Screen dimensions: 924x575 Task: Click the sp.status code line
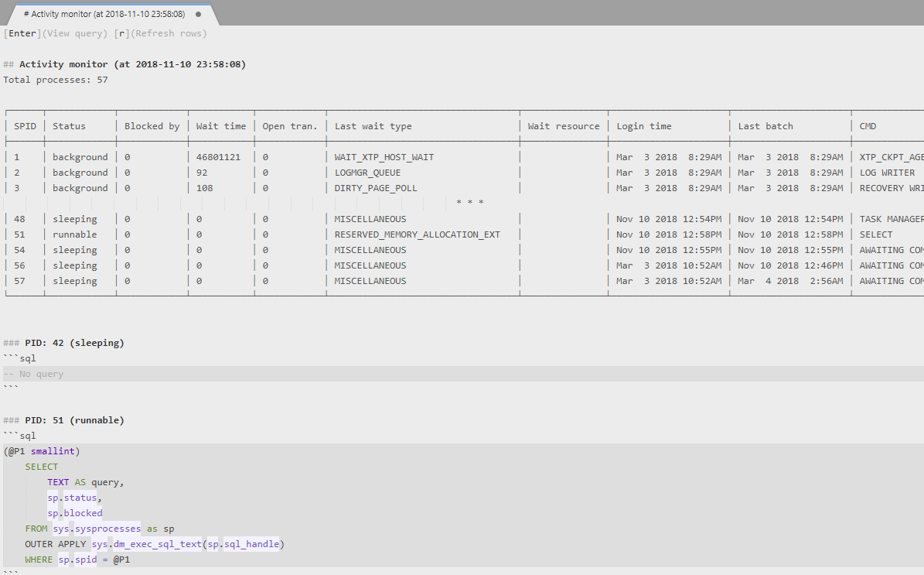(x=75, y=498)
